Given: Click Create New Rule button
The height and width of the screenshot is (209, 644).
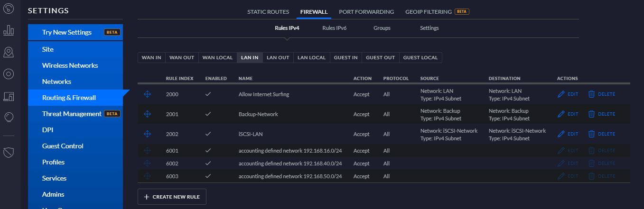Looking at the screenshot, I should click(x=172, y=197).
